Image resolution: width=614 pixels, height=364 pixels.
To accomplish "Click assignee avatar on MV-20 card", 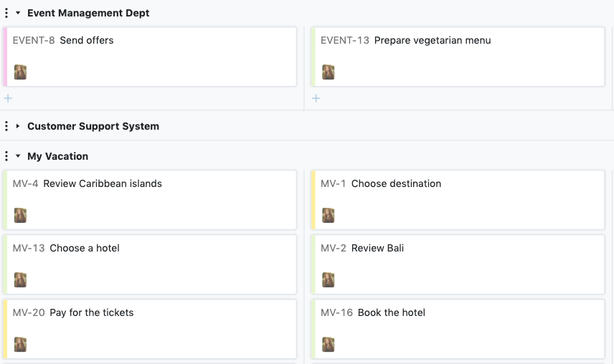I will pos(20,344).
